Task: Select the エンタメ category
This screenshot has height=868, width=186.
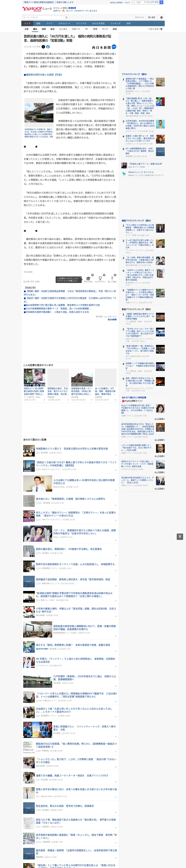Action: pos(63,29)
